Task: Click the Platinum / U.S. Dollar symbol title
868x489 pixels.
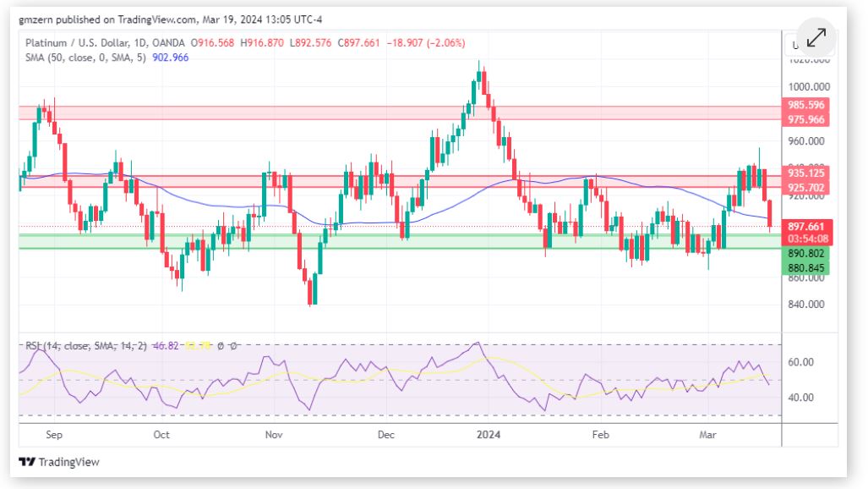Action: tap(78, 43)
